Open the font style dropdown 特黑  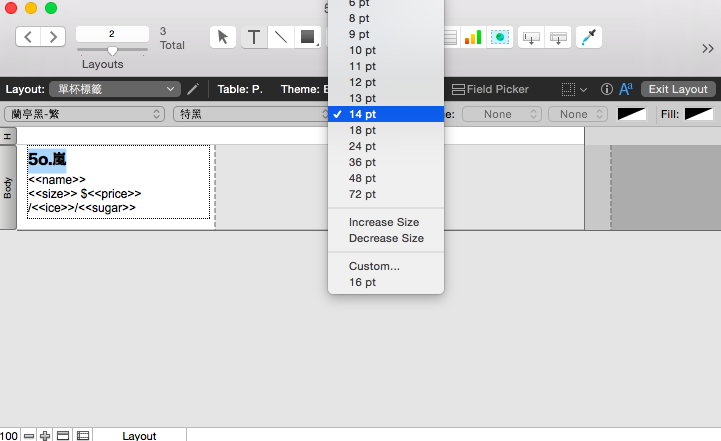click(x=251, y=114)
